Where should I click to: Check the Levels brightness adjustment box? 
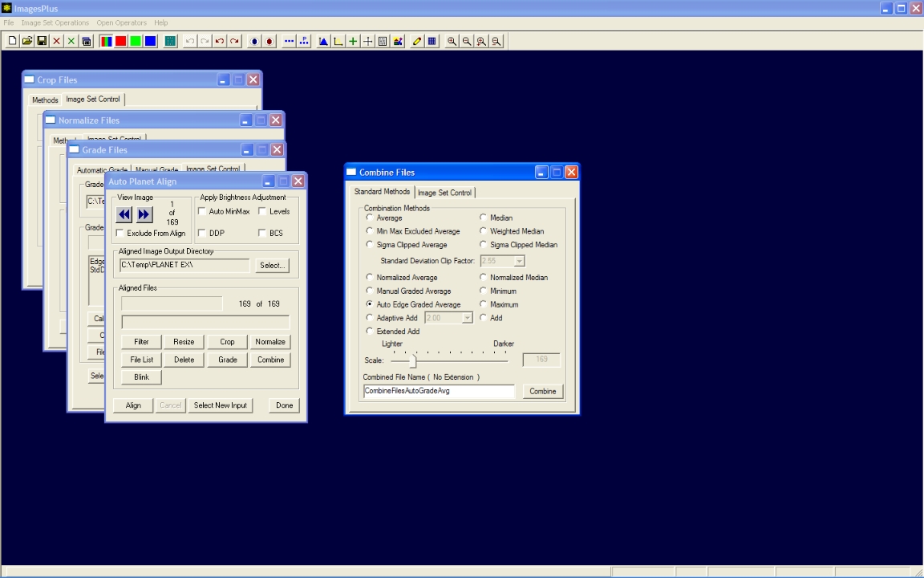click(262, 212)
